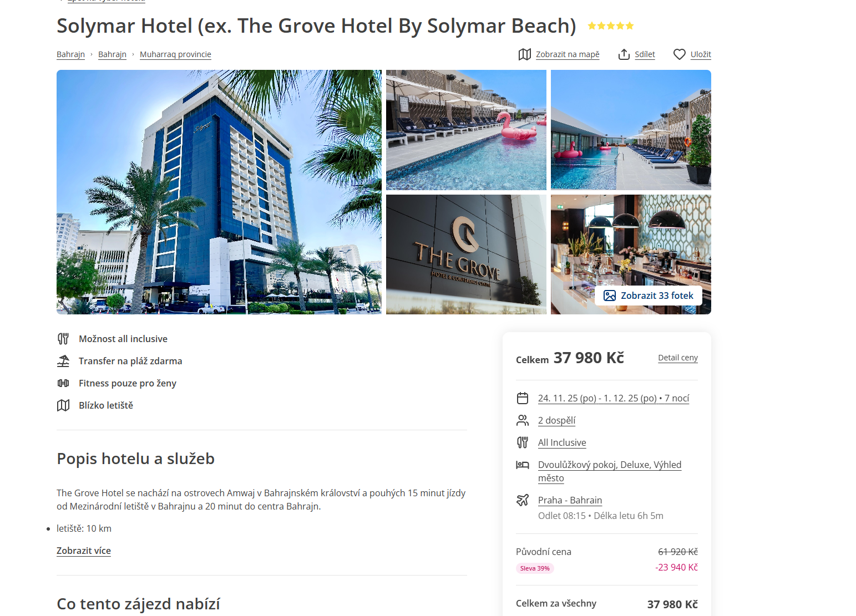Open date selection 24. 11. 25 - 1. 12. 25

pos(614,398)
